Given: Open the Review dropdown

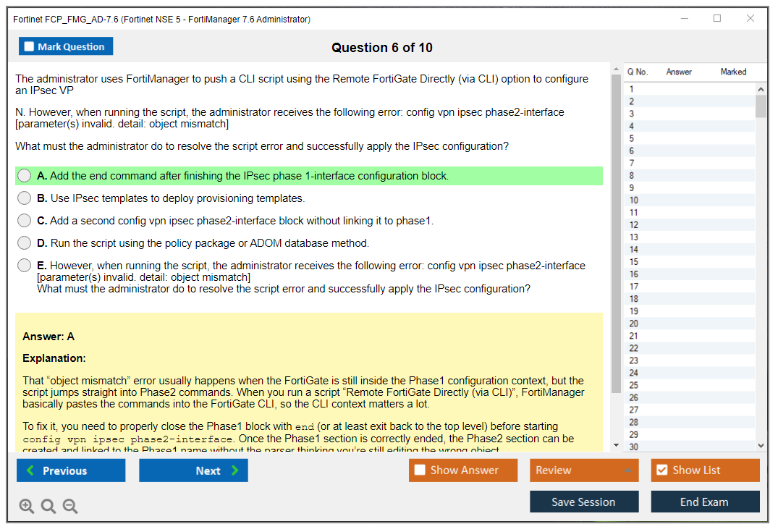Looking at the screenshot, I should [584, 470].
